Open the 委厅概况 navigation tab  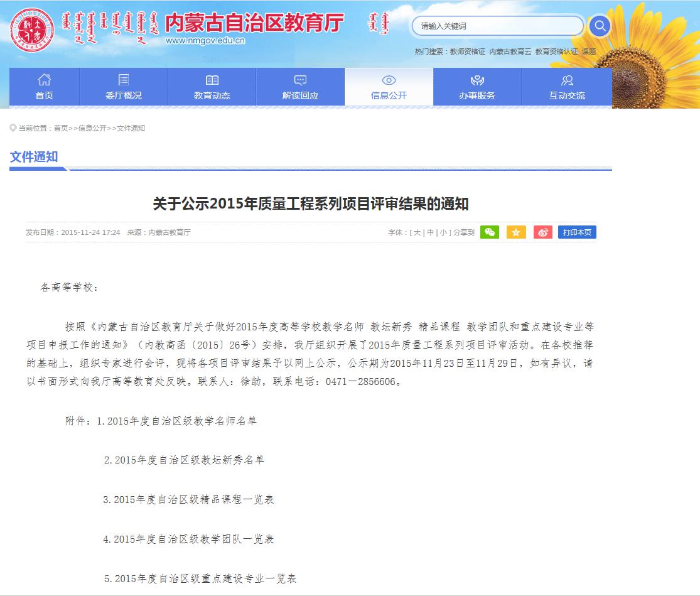pos(124,87)
